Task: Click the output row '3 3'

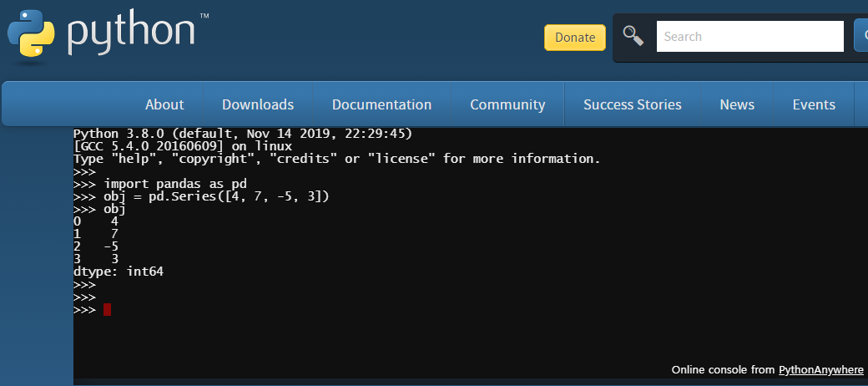Action: [x=96, y=259]
